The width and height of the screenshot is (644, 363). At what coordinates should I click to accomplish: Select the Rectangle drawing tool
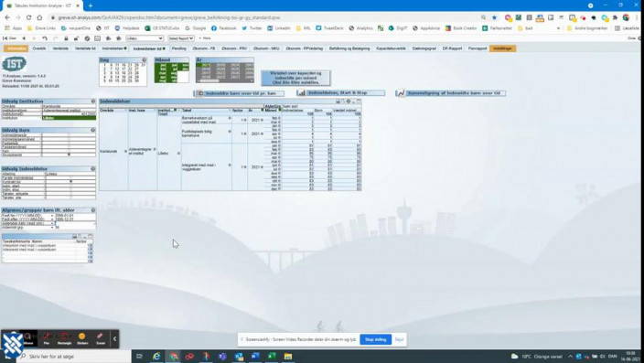click(64, 338)
